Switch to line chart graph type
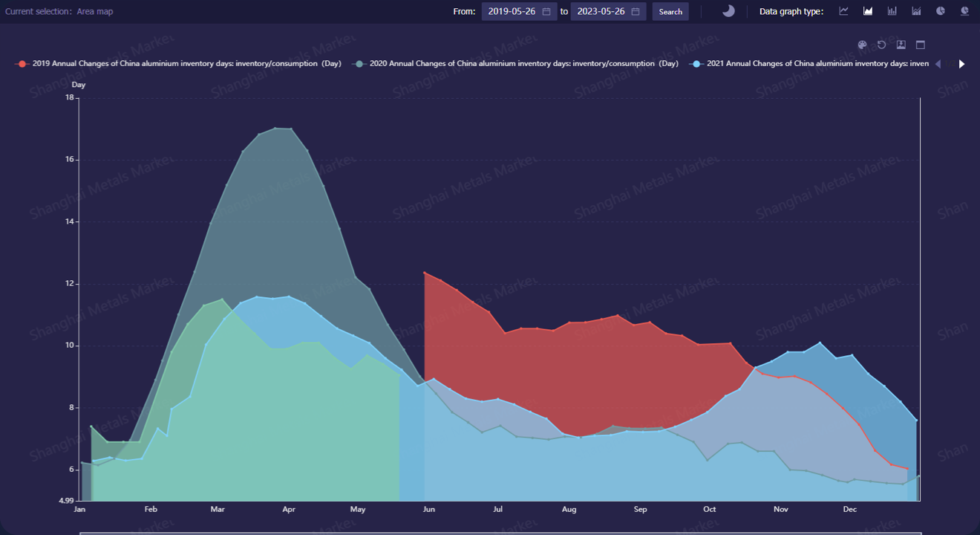 click(x=843, y=11)
